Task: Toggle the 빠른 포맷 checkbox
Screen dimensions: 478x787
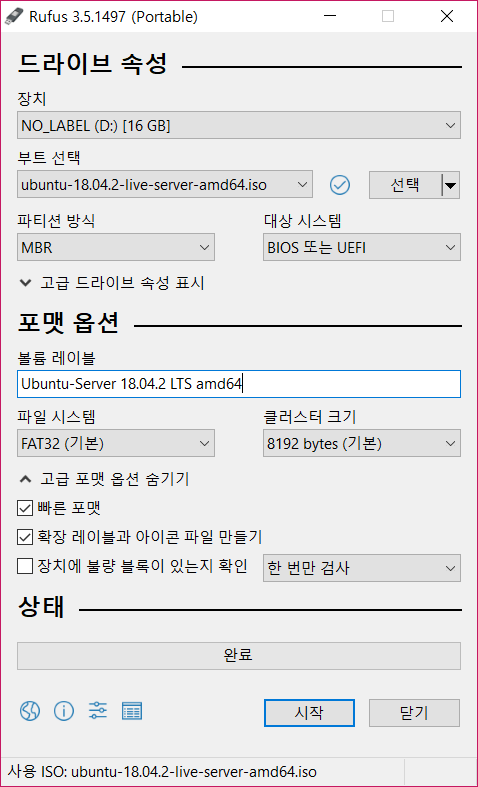Action: pos(24,508)
